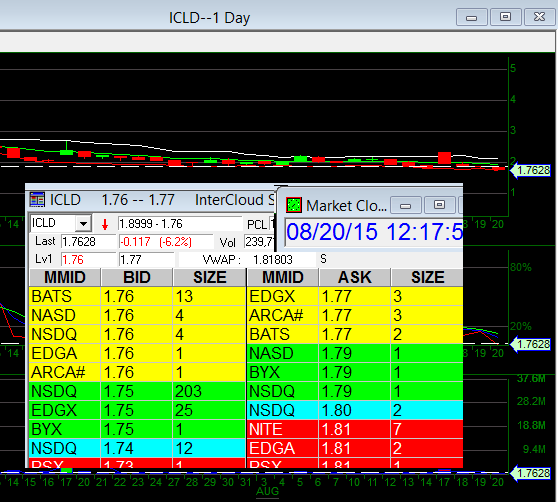The image size is (558, 502).
Task: Click the VWAP value 1.81803
Action: click(x=273, y=259)
